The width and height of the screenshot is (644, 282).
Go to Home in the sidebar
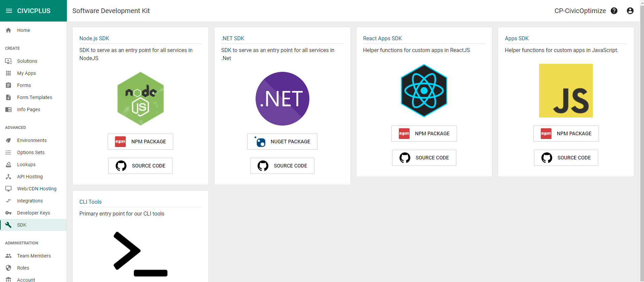(33, 30)
